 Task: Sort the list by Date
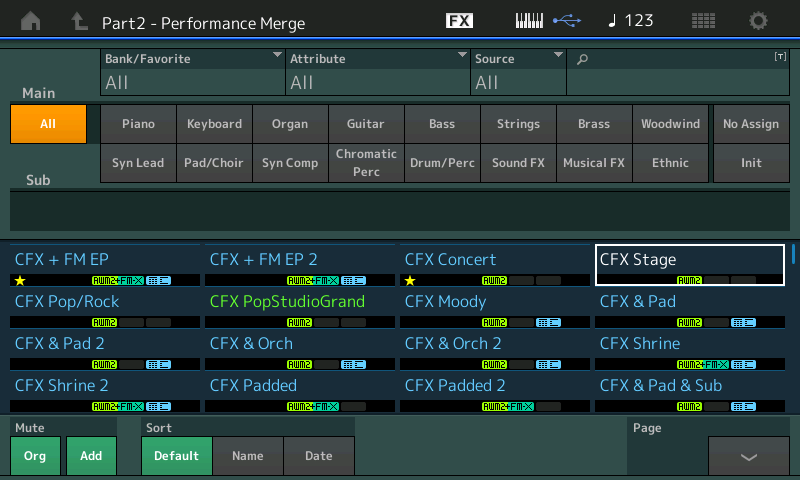(319, 455)
